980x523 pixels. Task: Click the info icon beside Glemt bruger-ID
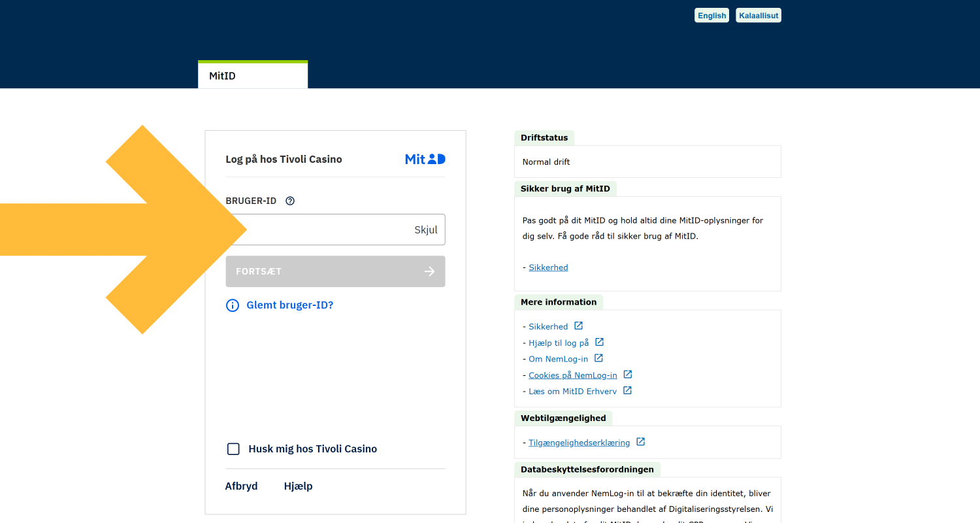[233, 305]
